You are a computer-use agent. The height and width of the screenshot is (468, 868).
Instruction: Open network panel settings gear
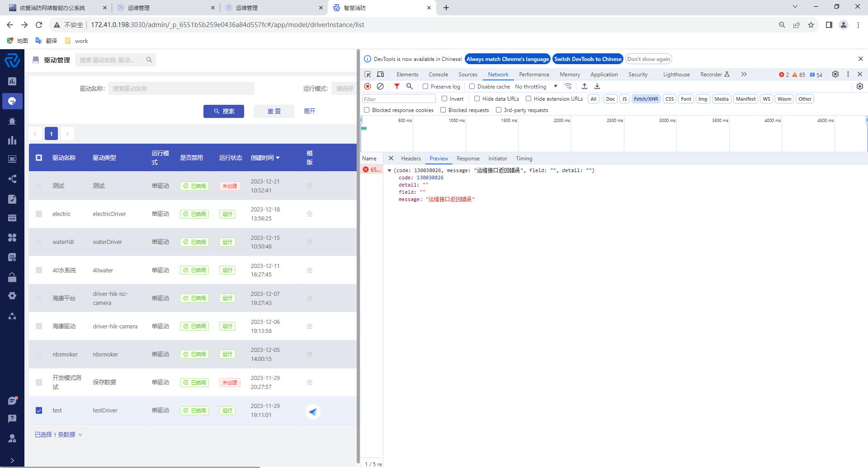[x=860, y=86]
